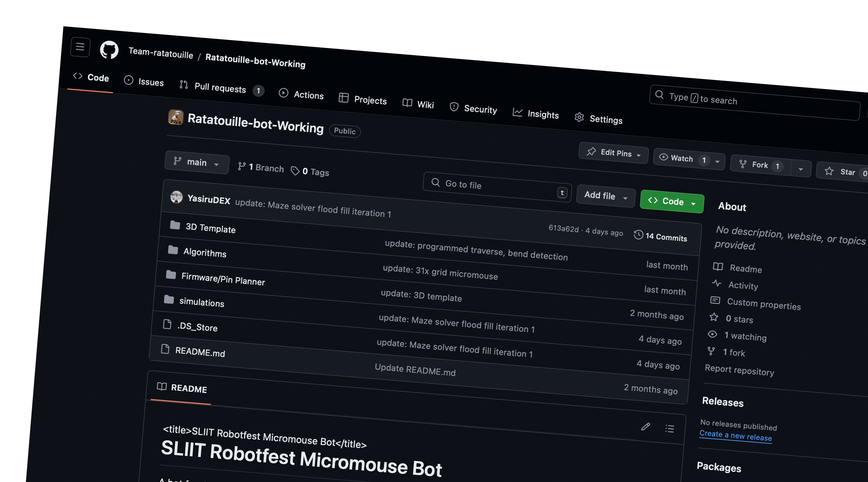Click the README.md file icon
This screenshot has width=868, height=482.
165,349
